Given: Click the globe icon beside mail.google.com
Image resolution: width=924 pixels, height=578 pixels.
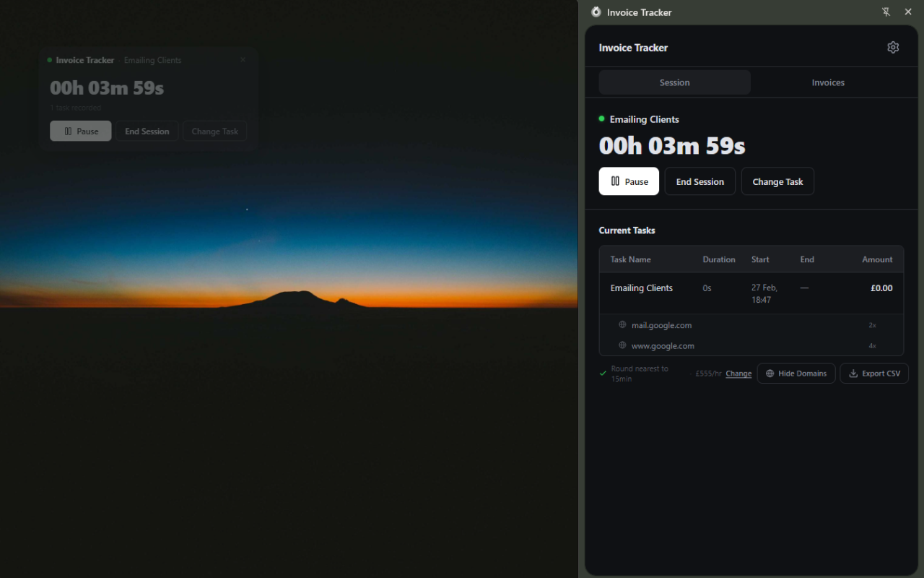Looking at the screenshot, I should coord(622,325).
